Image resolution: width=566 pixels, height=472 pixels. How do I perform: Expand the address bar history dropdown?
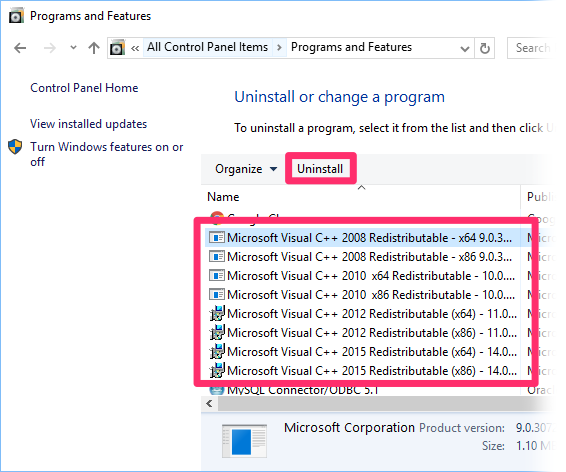click(465, 48)
